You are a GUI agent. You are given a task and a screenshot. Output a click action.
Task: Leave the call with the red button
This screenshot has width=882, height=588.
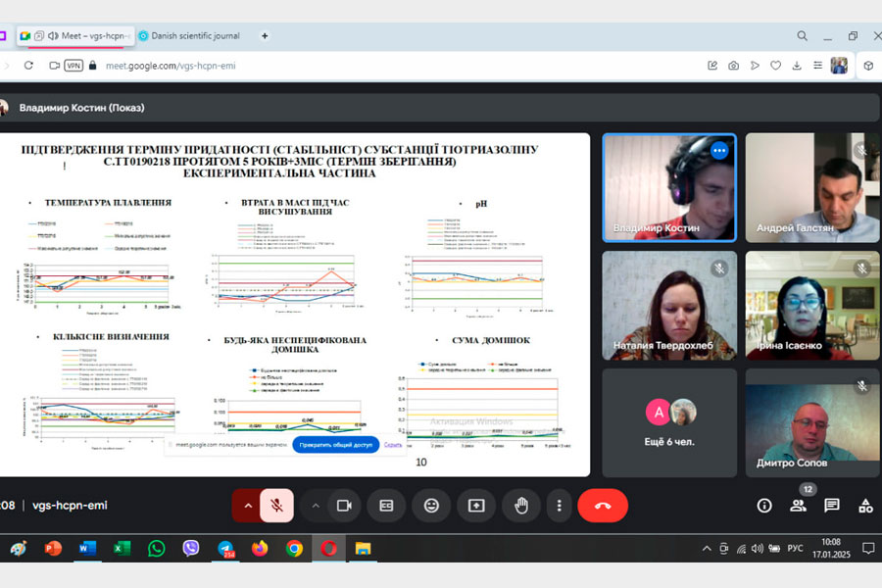pos(603,506)
